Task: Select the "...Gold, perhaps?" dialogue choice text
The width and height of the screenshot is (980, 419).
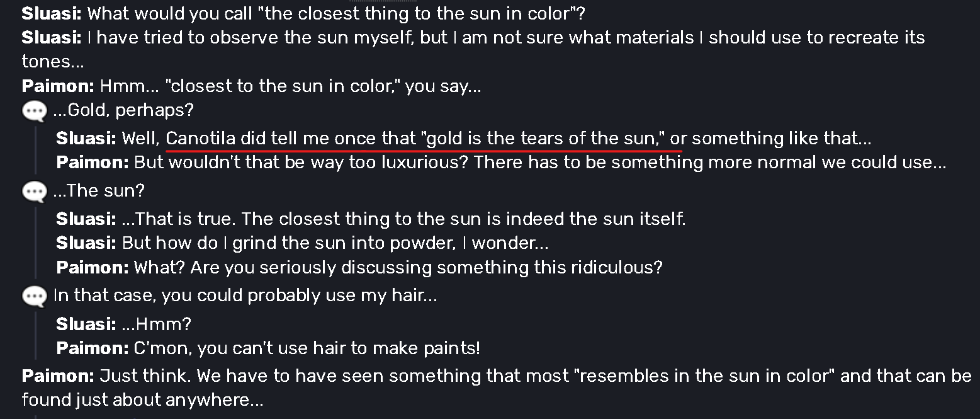Action: click(123, 110)
